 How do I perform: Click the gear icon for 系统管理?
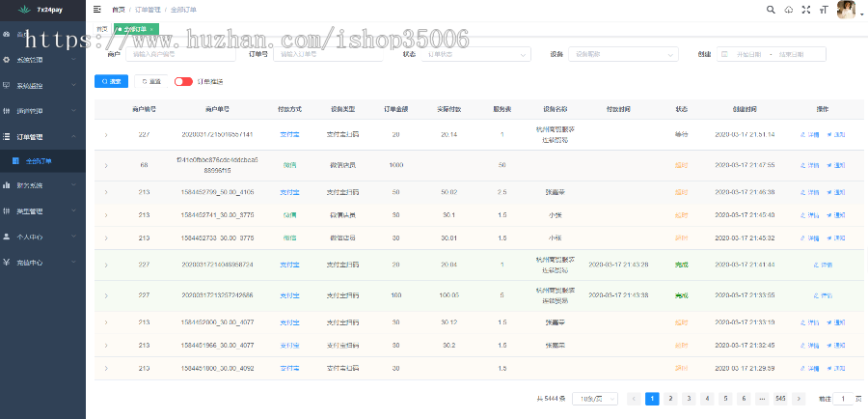pos(7,59)
